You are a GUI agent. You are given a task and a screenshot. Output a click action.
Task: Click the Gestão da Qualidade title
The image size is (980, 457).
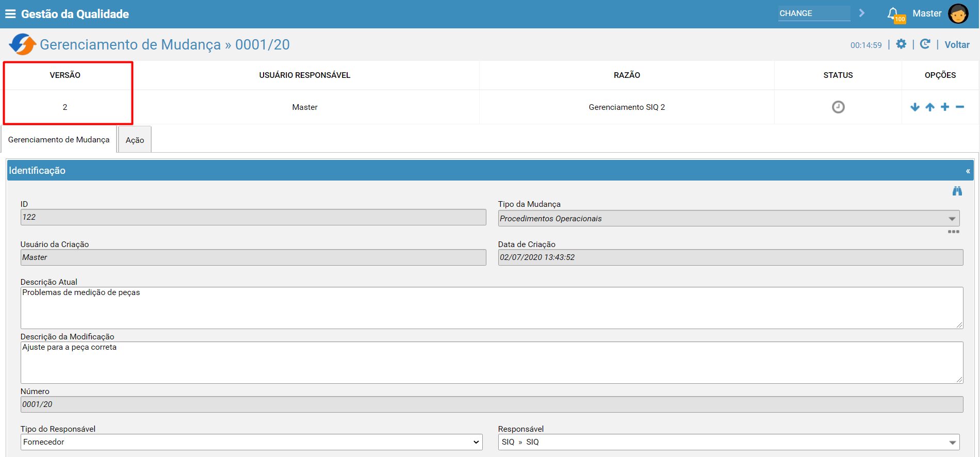(x=75, y=14)
